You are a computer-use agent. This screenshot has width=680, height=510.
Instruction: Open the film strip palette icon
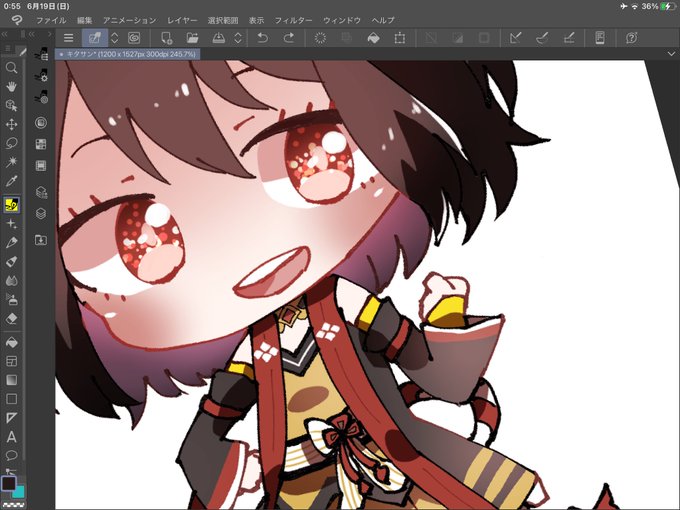click(41, 165)
